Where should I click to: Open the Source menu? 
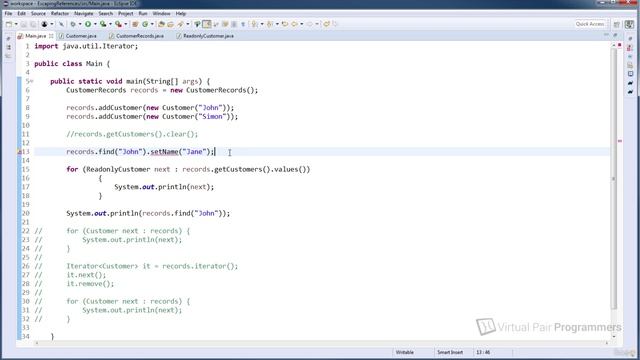[38, 13]
